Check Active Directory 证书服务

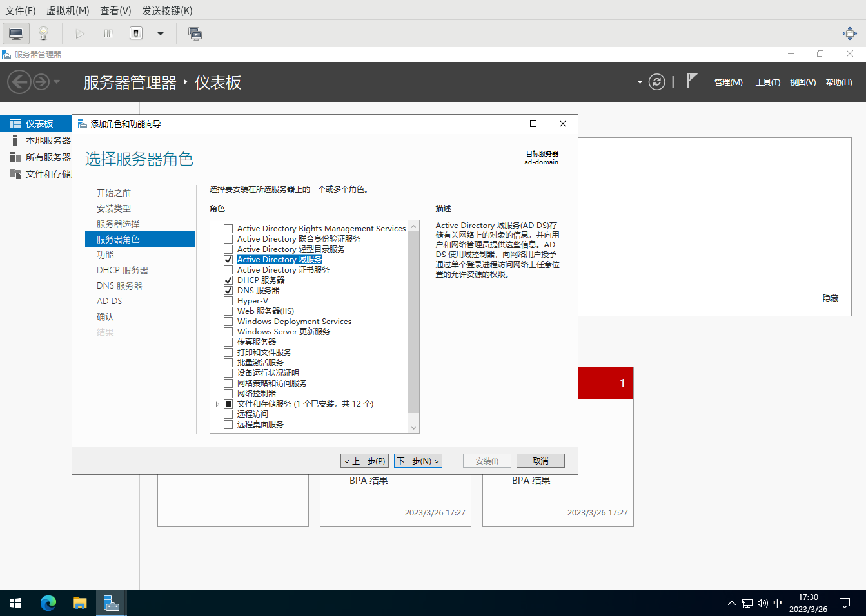[x=228, y=270]
